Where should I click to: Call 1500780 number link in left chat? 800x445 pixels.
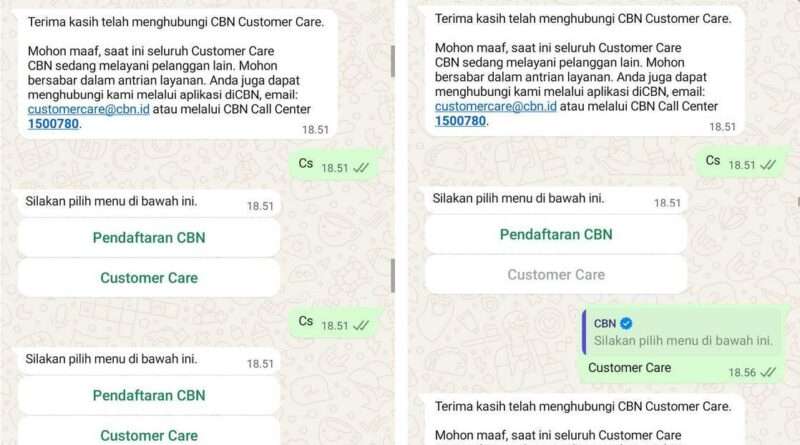point(53,124)
